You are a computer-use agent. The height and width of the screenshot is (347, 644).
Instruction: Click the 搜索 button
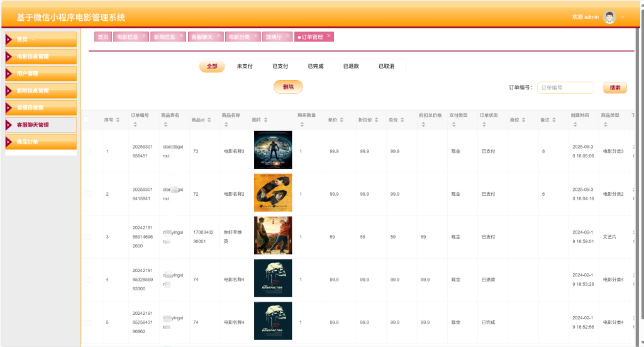[x=615, y=88]
